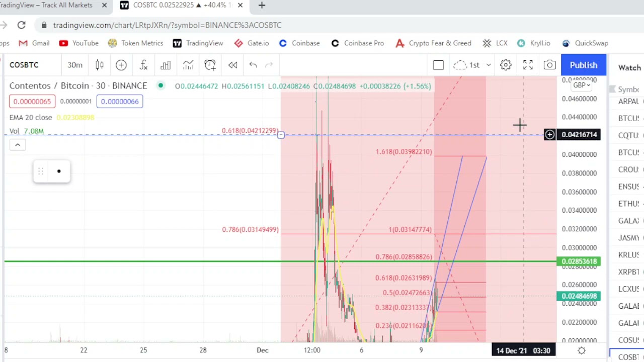Open the TradingView bookmark
This screenshot has height=362, width=644.
click(198, 43)
